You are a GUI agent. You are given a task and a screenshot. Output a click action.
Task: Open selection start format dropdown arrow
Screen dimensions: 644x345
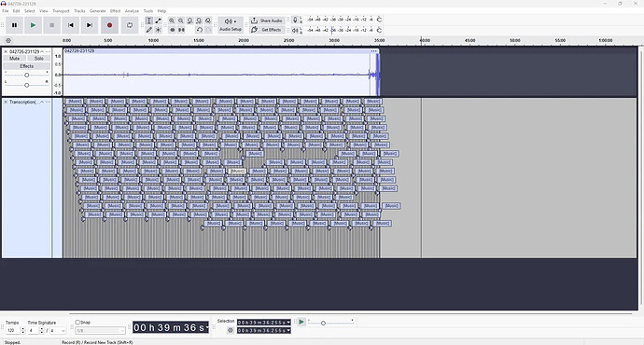288,323
